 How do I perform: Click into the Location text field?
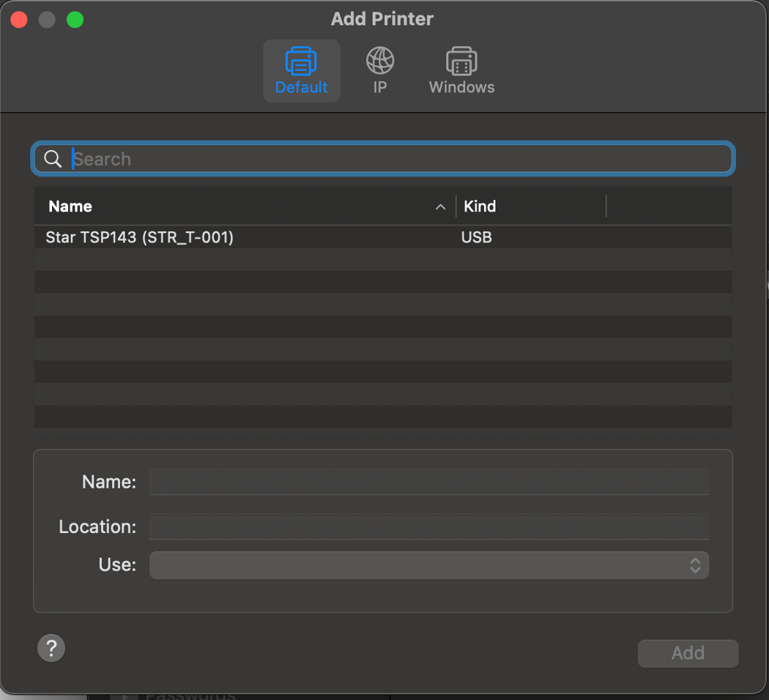(x=428, y=526)
